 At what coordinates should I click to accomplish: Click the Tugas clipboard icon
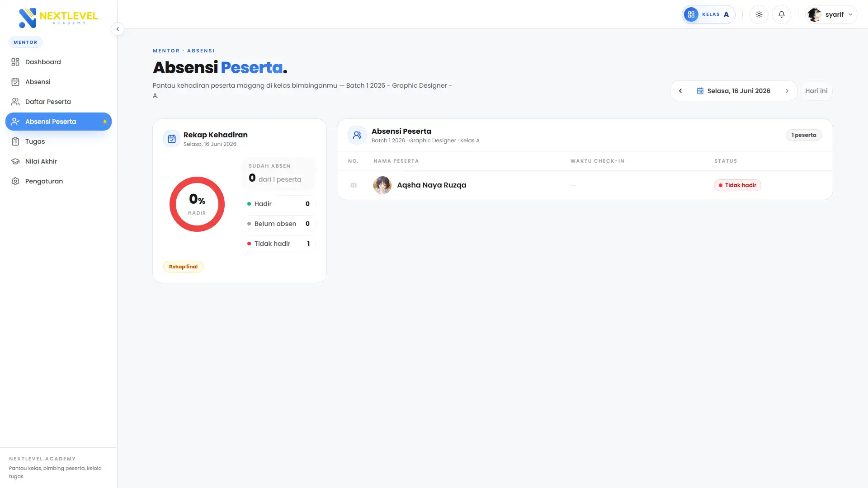click(x=15, y=141)
